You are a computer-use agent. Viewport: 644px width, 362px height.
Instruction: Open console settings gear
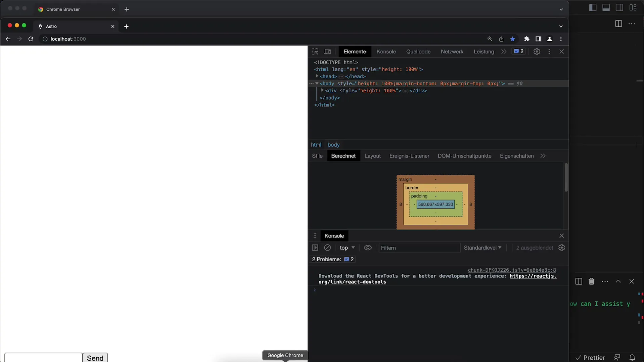click(x=562, y=248)
